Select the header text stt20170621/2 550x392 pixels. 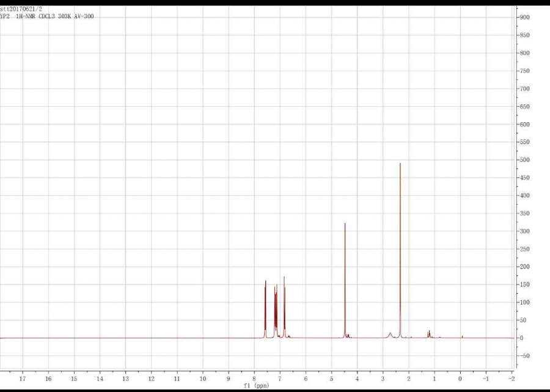tap(21, 9)
